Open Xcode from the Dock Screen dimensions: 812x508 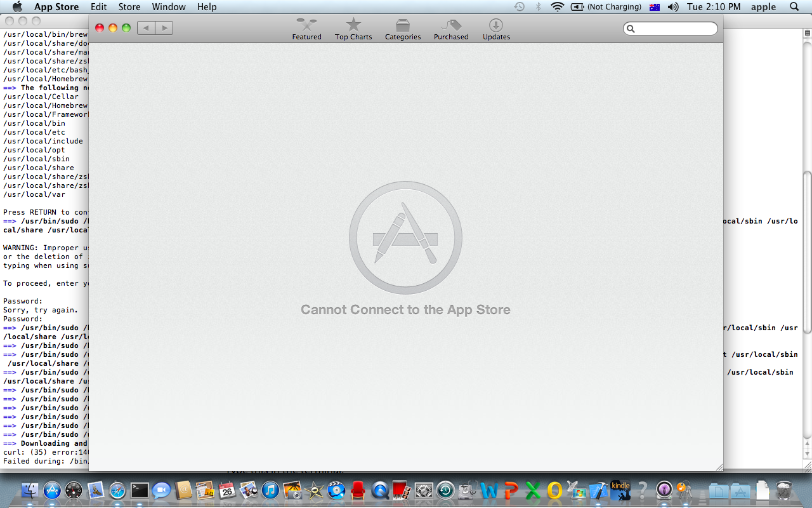[x=599, y=490]
